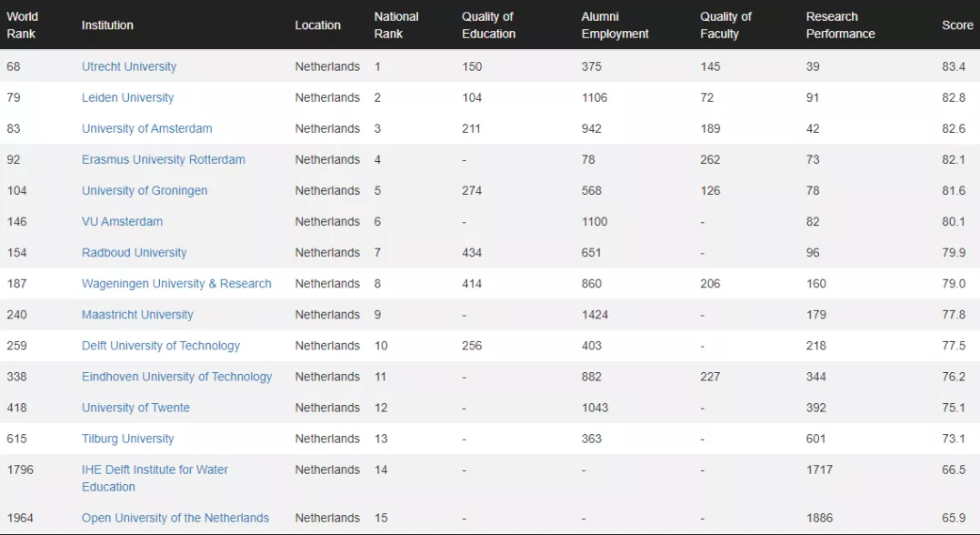The image size is (980, 535).
Task: Click score value 82.8
Action: [x=954, y=97]
